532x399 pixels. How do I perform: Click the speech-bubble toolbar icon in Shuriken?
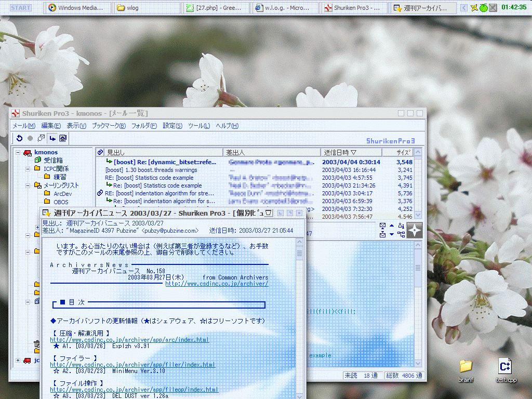41,138
